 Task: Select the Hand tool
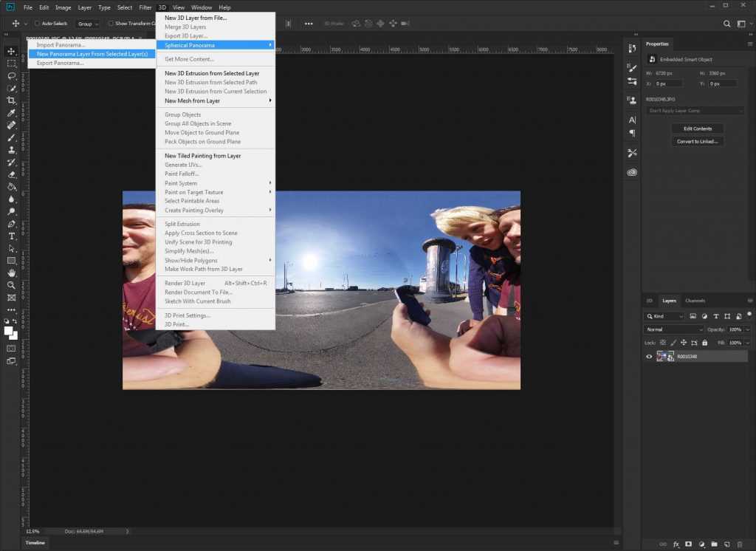click(12, 273)
